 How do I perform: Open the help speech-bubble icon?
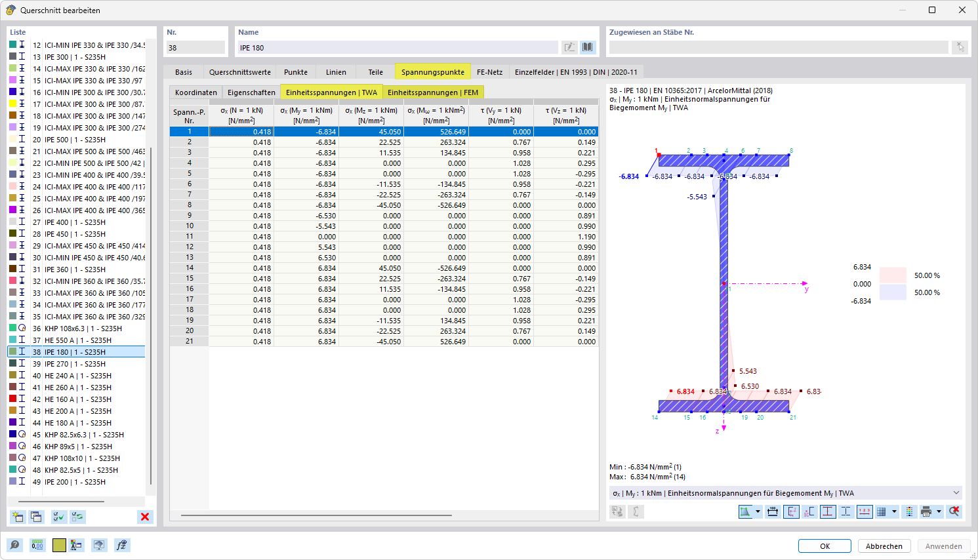[x=14, y=545]
